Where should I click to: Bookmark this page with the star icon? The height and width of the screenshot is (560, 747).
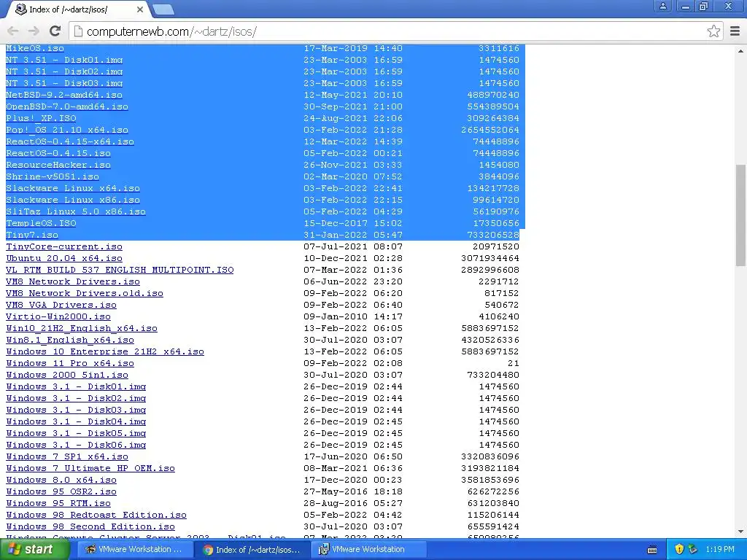pyautogui.click(x=713, y=31)
